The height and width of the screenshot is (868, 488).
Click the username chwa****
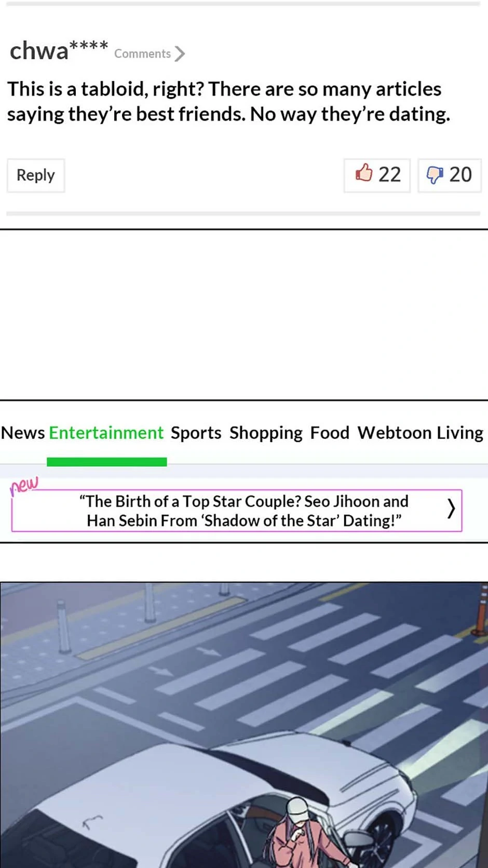[x=58, y=51]
